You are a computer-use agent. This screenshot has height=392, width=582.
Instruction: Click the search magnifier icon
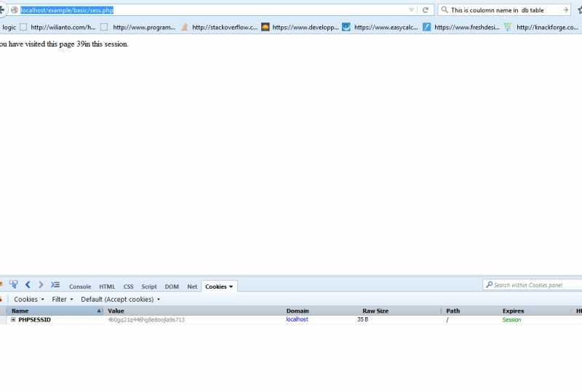tap(445, 9)
